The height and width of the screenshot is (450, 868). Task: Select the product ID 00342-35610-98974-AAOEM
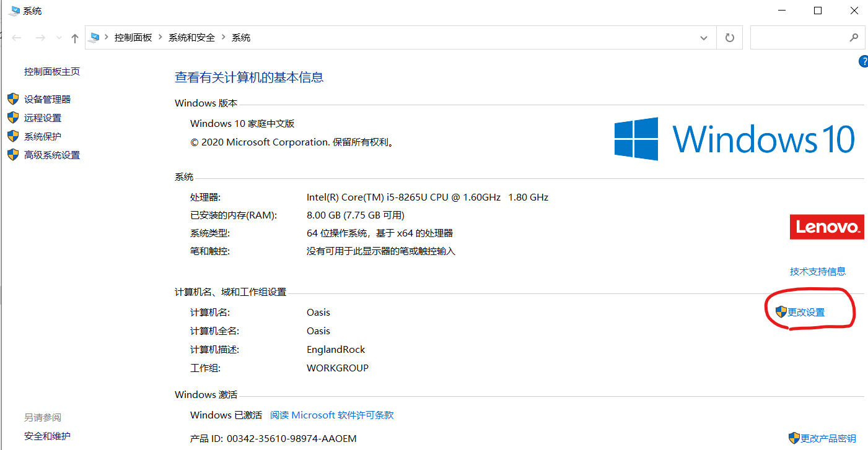tap(292, 438)
